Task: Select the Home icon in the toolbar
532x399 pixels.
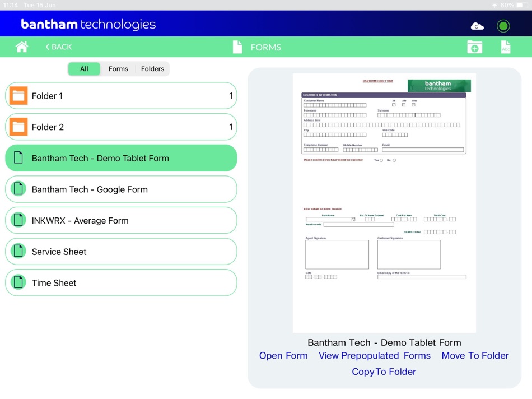Action: coord(21,47)
